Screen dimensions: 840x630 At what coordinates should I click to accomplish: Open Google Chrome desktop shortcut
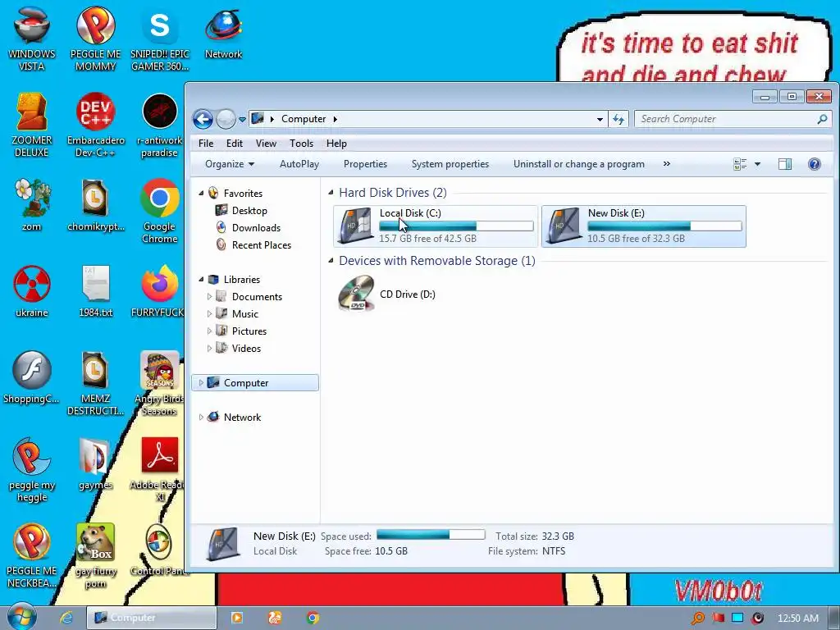160,211
